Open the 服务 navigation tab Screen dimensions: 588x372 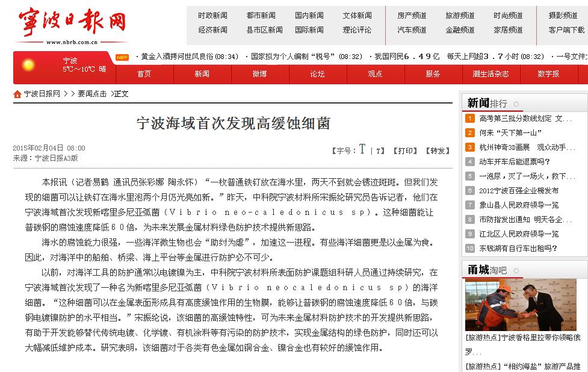tap(433, 74)
